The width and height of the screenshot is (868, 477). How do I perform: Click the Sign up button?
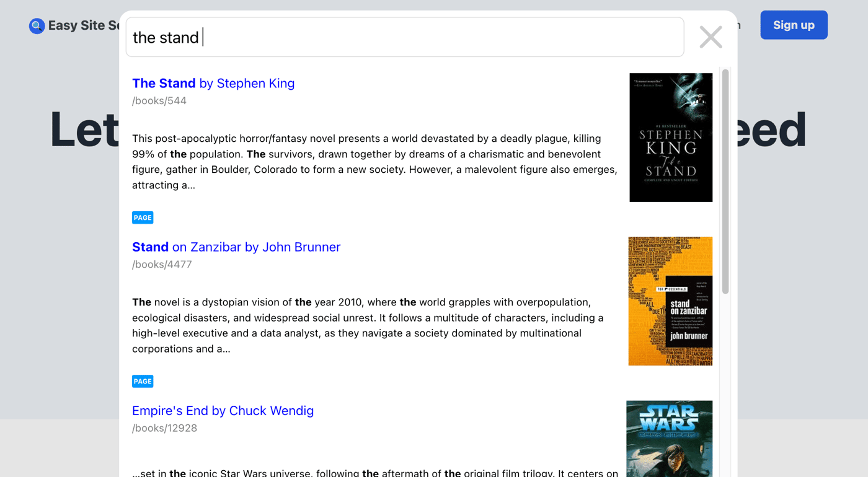(794, 25)
